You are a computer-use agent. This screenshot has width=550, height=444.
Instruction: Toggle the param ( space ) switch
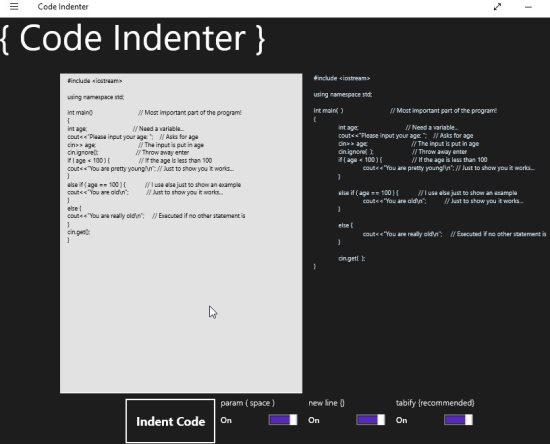(x=283, y=420)
